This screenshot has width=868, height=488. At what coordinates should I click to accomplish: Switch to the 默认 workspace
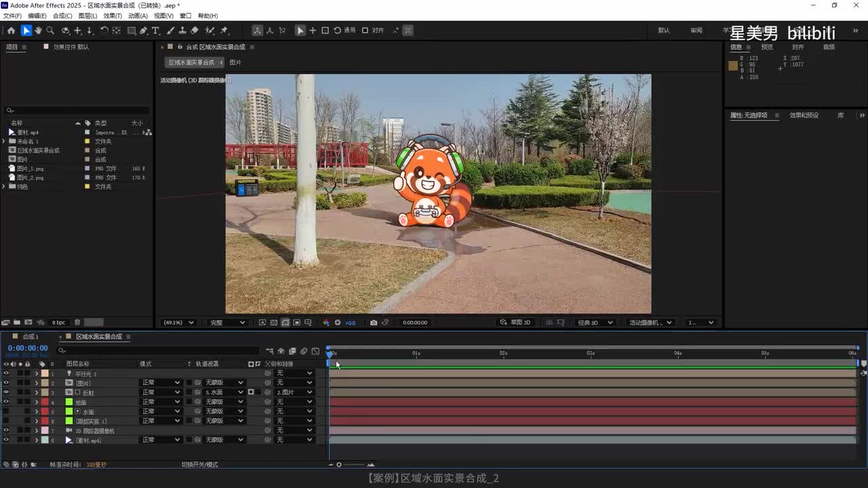click(664, 30)
